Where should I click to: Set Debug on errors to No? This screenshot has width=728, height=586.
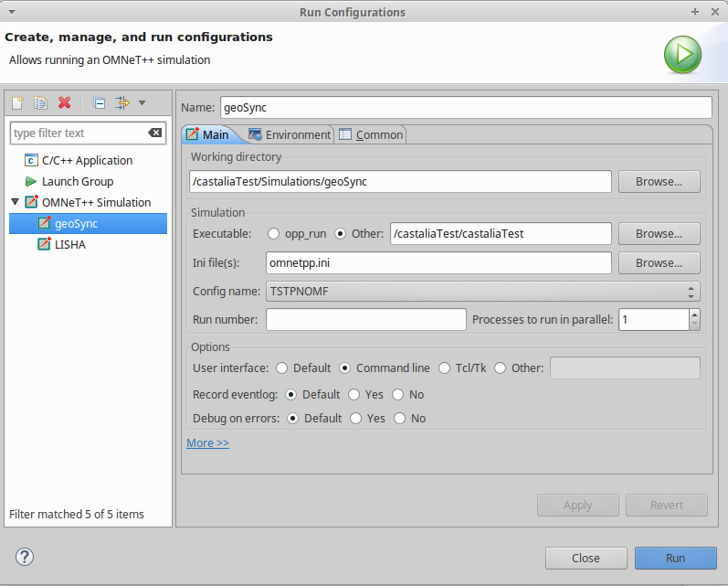click(x=400, y=418)
